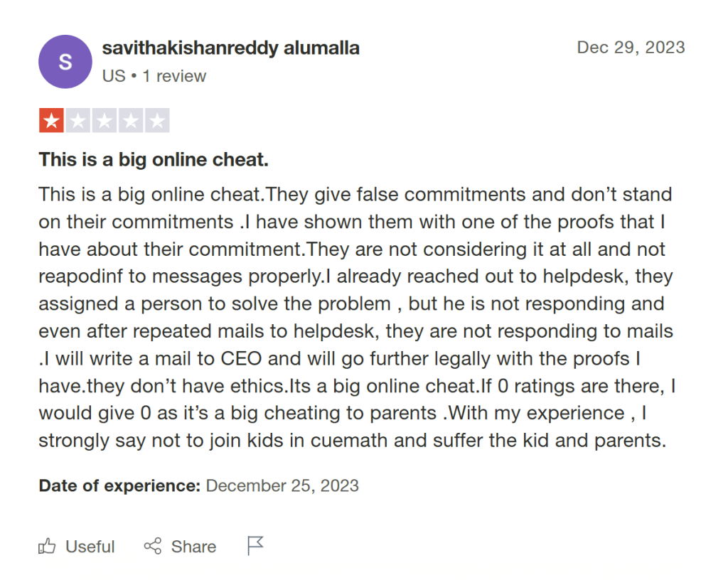Click the flag icon to report review
The width and height of the screenshot is (728, 580).
click(254, 546)
